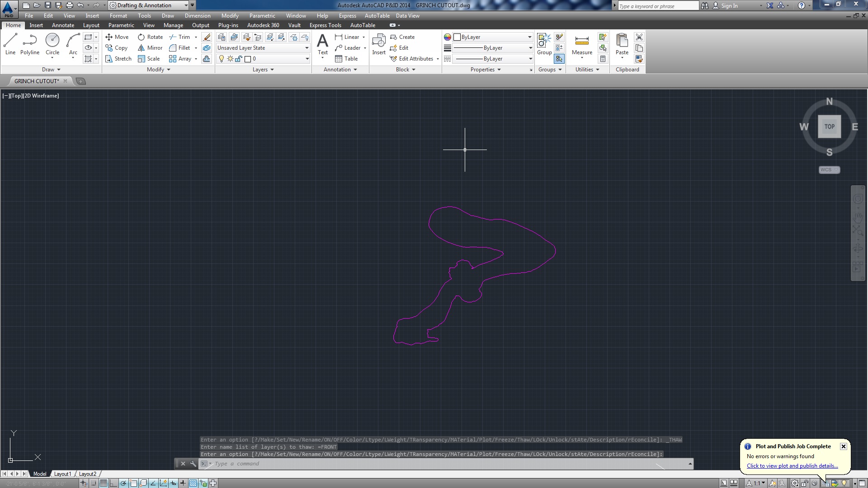Toggle Object Snap in status bar

pos(133,483)
